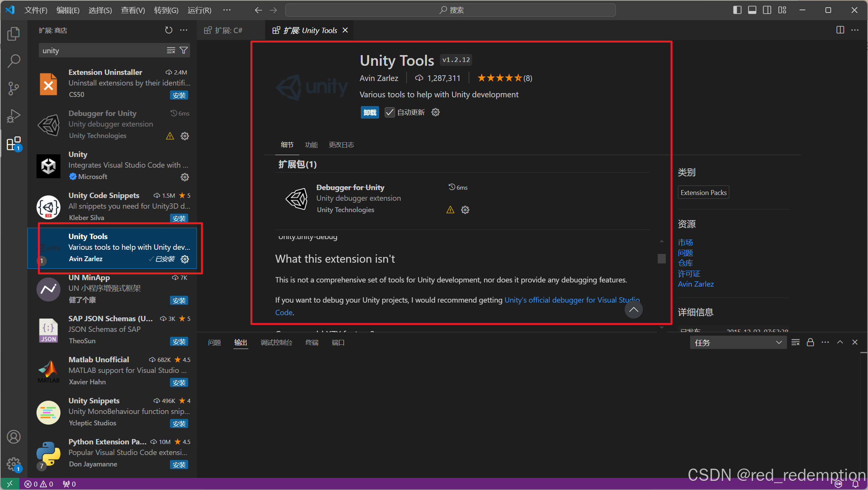Click the command center search bar
The width and height of the screenshot is (868, 490).
tap(451, 10)
